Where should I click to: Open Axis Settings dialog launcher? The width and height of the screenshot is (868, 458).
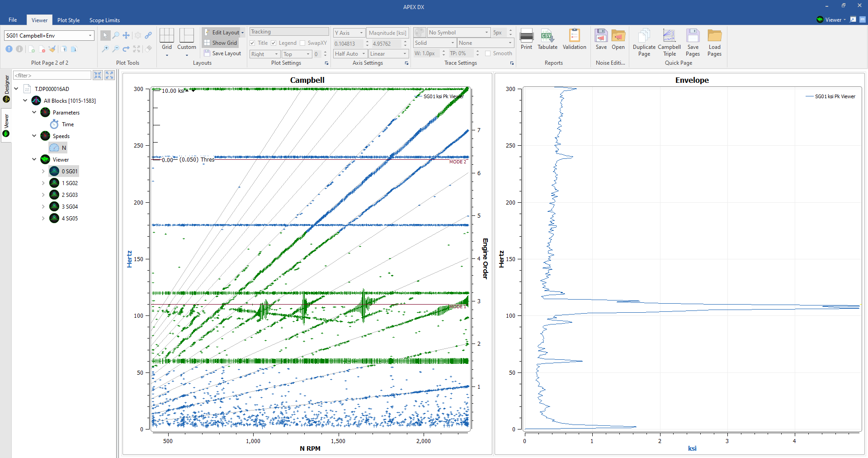pos(406,63)
